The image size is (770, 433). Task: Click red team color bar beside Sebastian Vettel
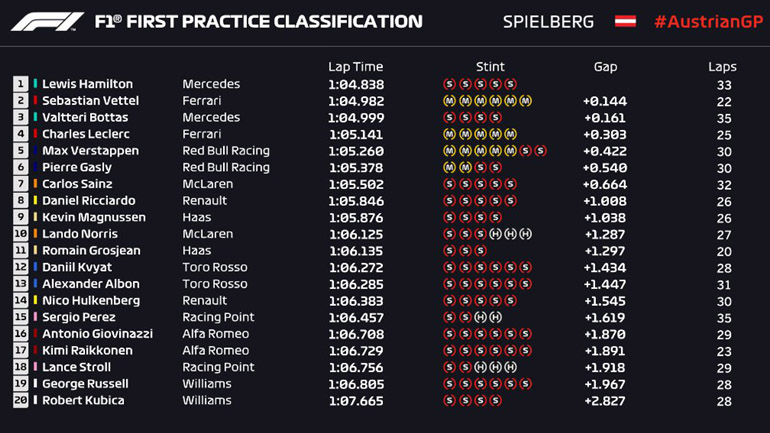coord(36,101)
